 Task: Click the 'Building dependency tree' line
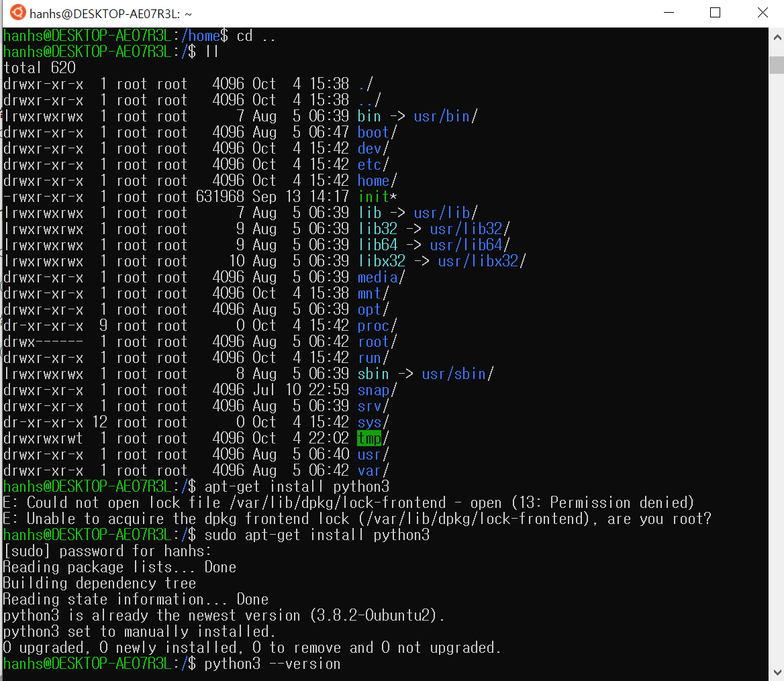(99, 583)
